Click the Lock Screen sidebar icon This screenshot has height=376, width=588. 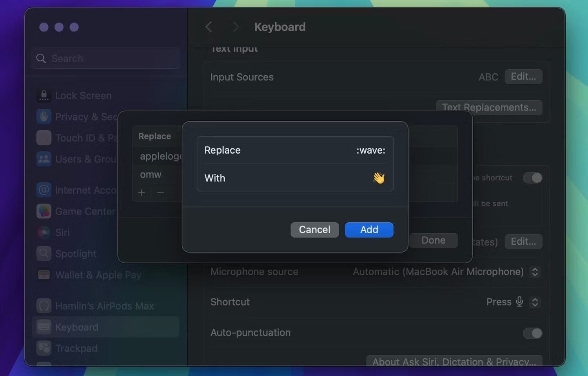coord(44,95)
